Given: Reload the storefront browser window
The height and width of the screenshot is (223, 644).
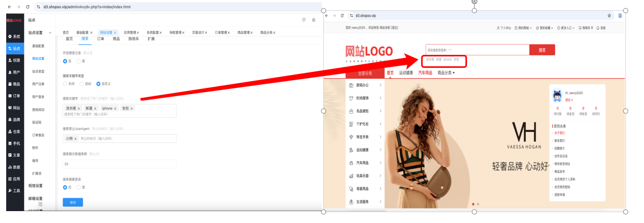Looking at the screenshot, I should coord(342,16).
